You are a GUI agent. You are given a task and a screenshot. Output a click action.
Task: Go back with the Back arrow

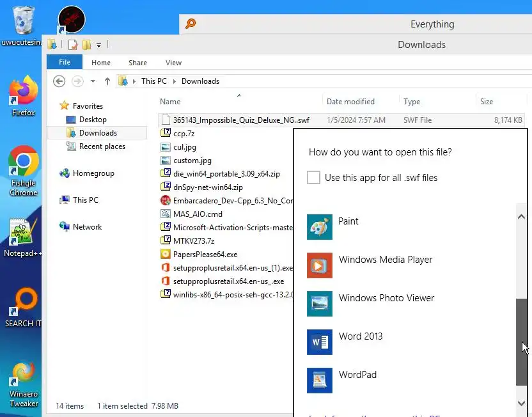[x=59, y=81]
